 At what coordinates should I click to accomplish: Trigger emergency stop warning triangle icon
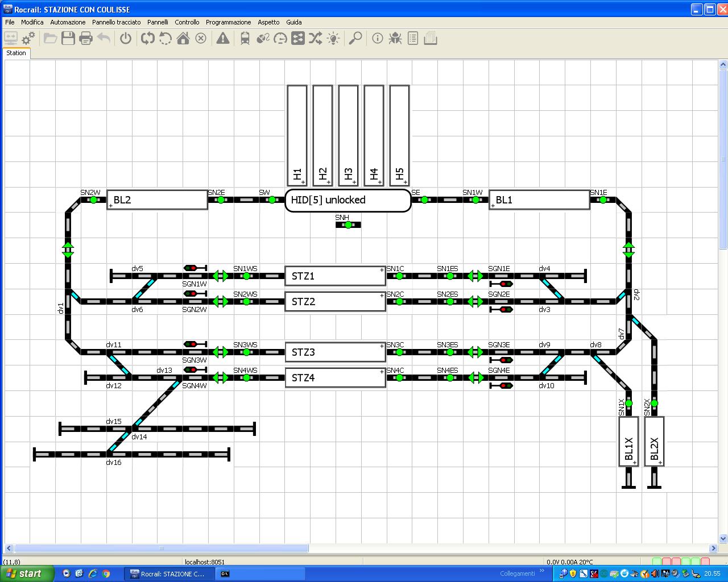coord(223,38)
